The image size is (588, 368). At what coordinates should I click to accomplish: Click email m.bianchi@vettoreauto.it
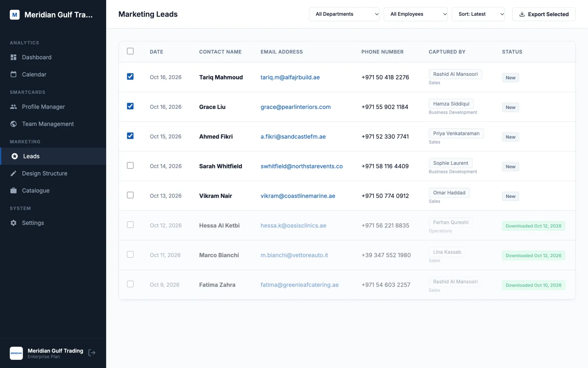(294, 255)
